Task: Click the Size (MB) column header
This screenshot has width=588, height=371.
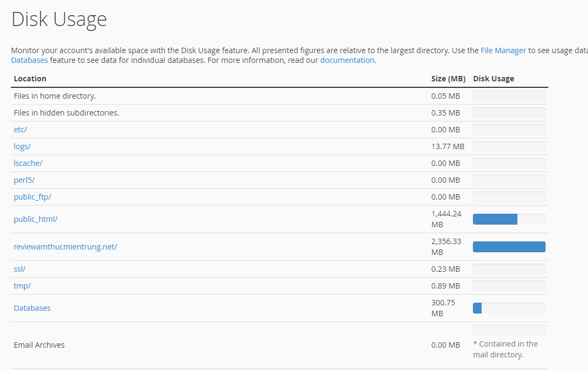Action: (x=448, y=79)
